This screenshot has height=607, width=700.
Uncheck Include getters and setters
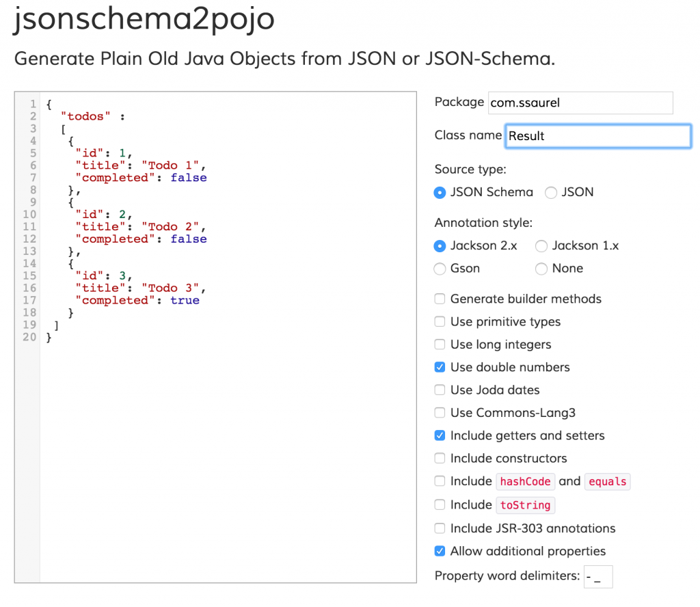coord(440,435)
